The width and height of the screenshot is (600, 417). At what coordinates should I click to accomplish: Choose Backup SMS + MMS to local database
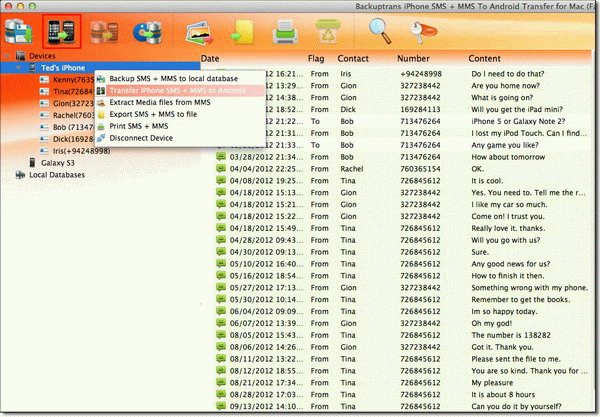[173, 79]
